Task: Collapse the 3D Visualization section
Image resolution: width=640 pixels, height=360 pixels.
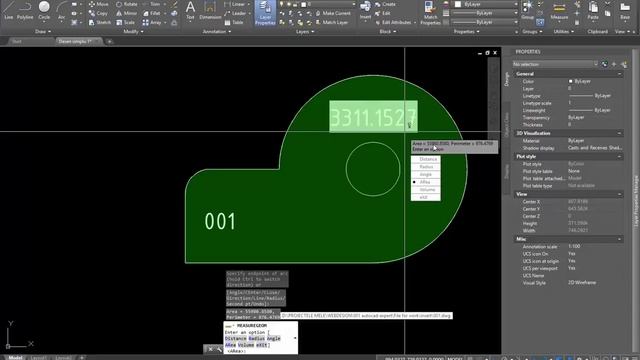Action: (620, 133)
